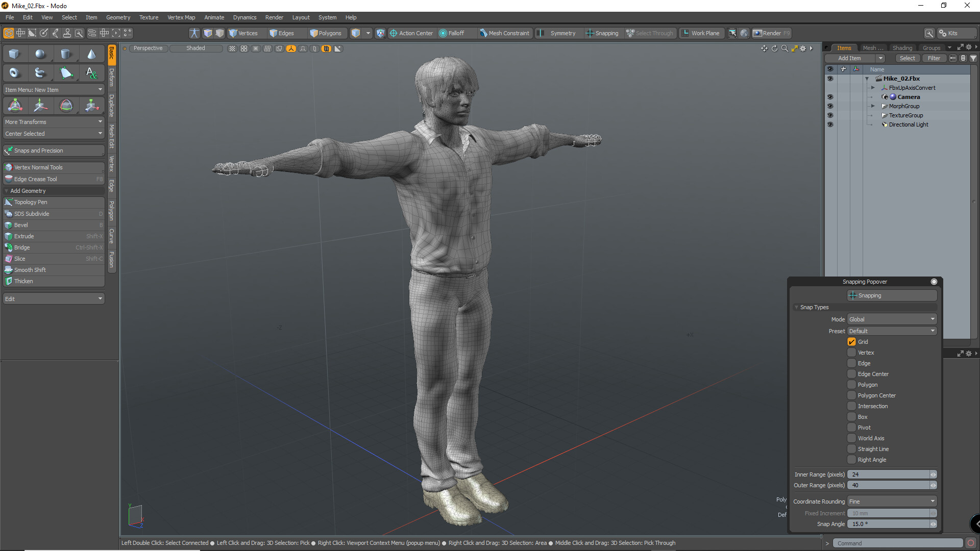
Task: Enable the Symmetry tool
Action: coord(558,33)
